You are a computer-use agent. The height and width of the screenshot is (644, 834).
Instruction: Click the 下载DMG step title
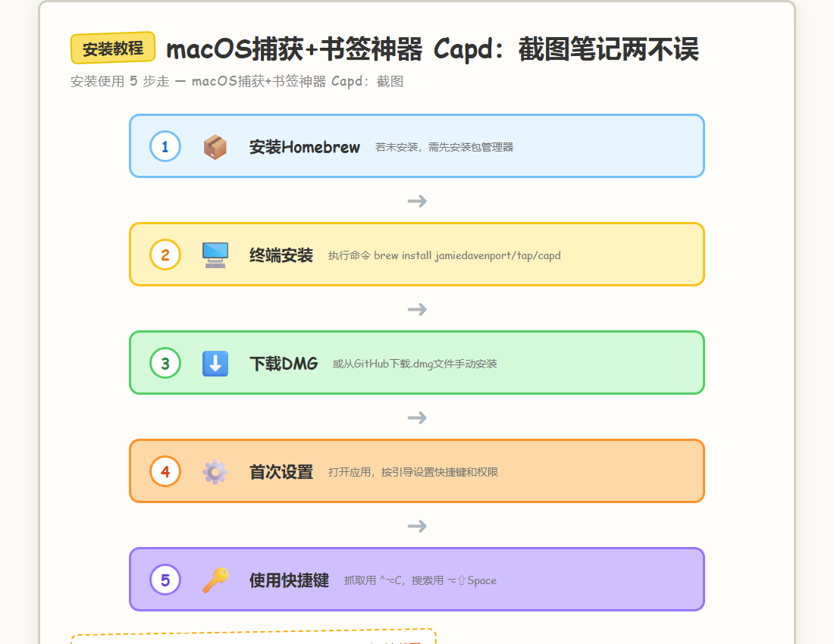[284, 364]
